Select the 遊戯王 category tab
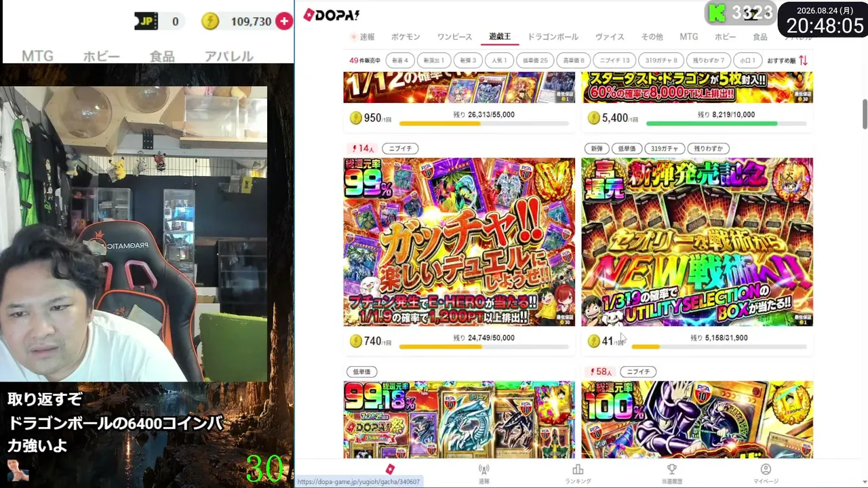This screenshot has width=868, height=488. [x=500, y=37]
